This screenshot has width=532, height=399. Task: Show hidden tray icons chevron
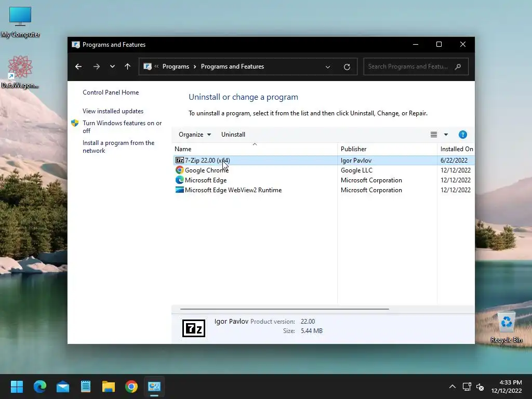click(x=453, y=387)
